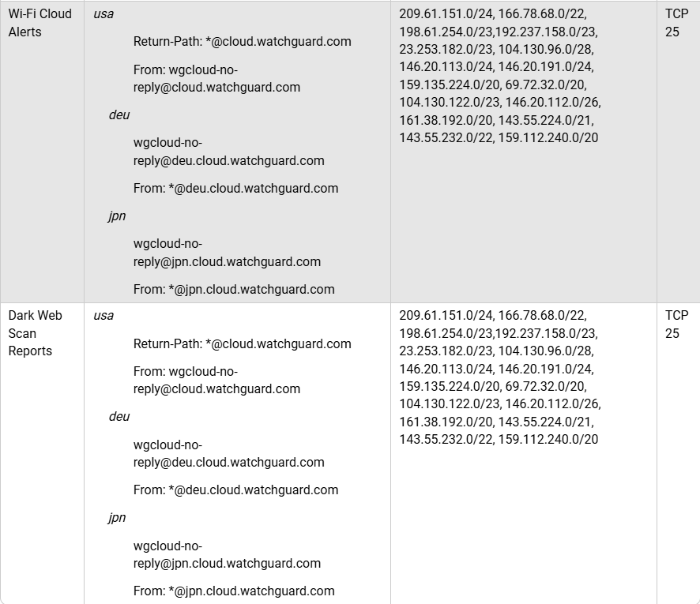Click "usa" region label in Dark Web Scan row
The height and width of the screenshot is (604, 700).
[x=103, y=316]
